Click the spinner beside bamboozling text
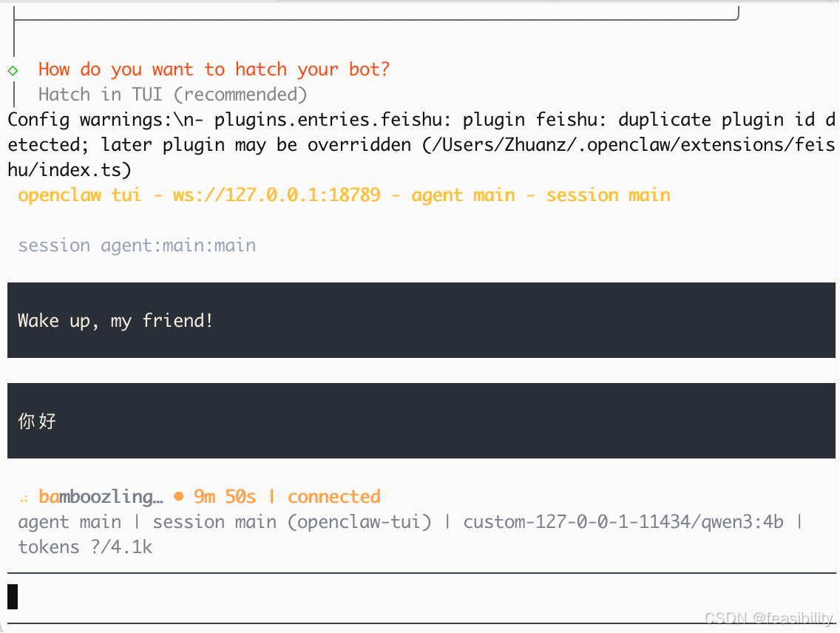This screenshot has width=840, height=633. (x=24, y=498)
